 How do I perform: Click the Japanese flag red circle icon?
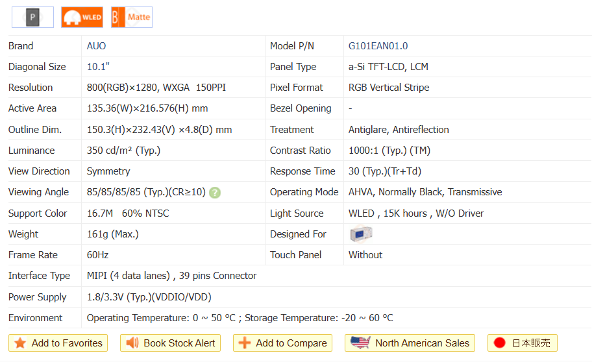499,343
